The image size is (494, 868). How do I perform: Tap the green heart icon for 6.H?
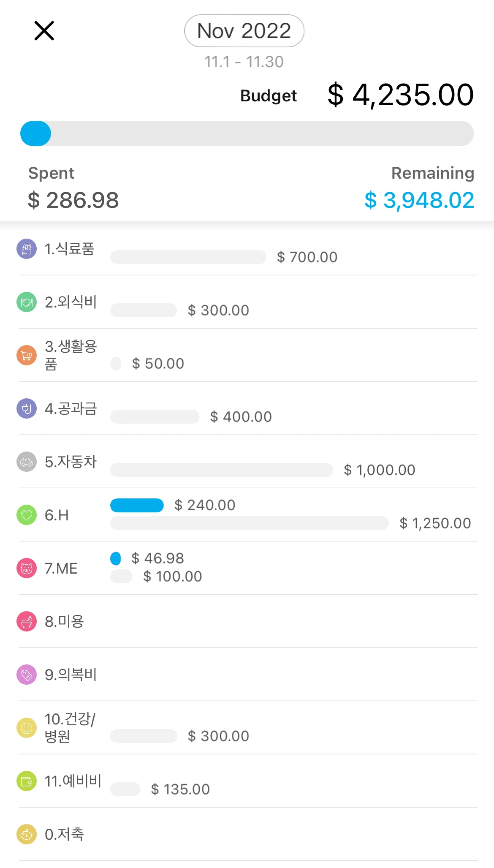click(x=27, y=515)
